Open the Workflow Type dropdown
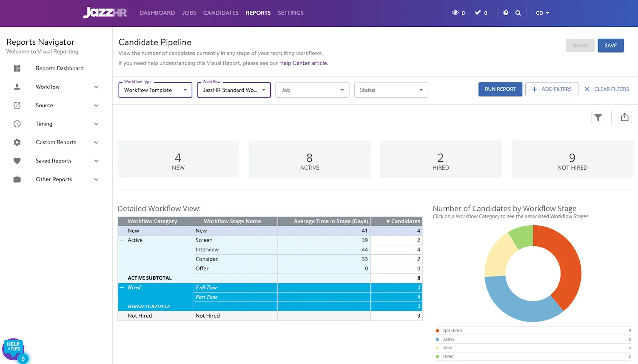Image resolution: width=638 pixels, height=364 pixels. [x=155, y=90]
